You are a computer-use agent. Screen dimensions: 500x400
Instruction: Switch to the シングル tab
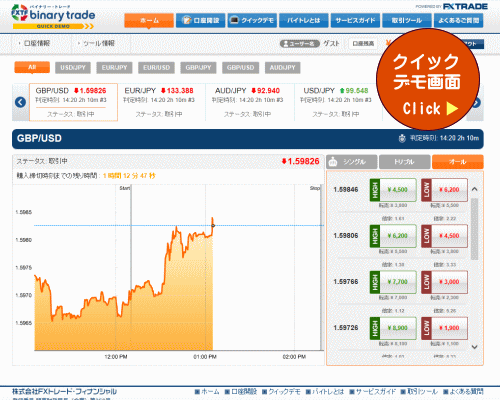352,162
